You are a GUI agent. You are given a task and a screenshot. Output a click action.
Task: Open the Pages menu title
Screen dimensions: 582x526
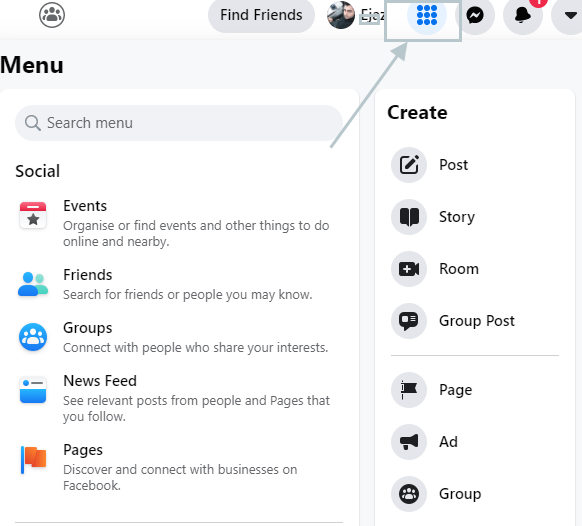point(83,450)
